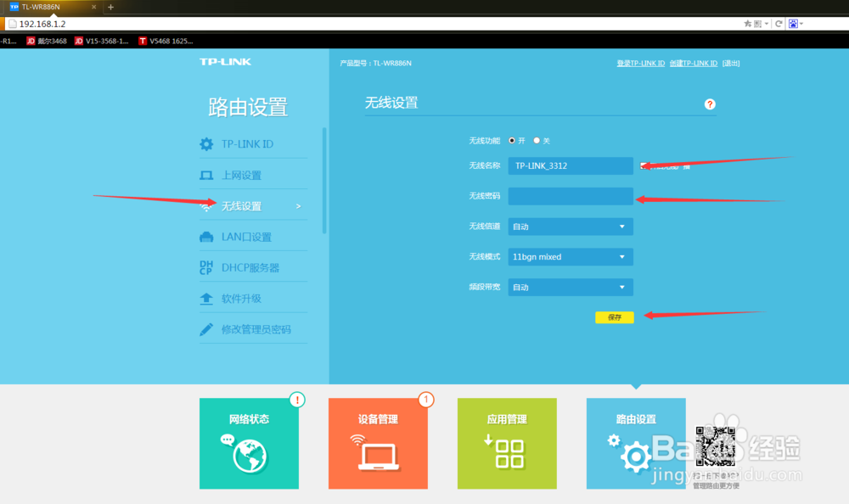This screenshot has width=849, height=504.
Task: Expand the dropdown arrow beside the paw icon
Action: click(801, 24)
